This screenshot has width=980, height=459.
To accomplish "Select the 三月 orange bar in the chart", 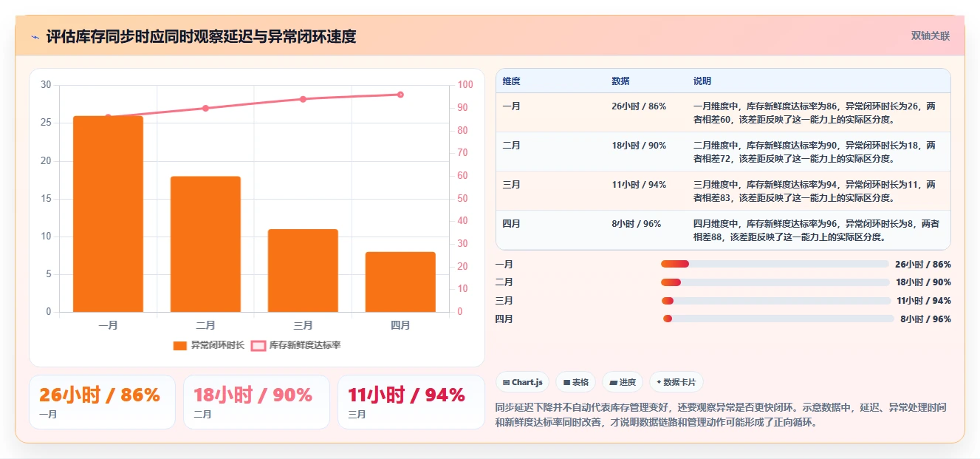I will click(303, 271).
